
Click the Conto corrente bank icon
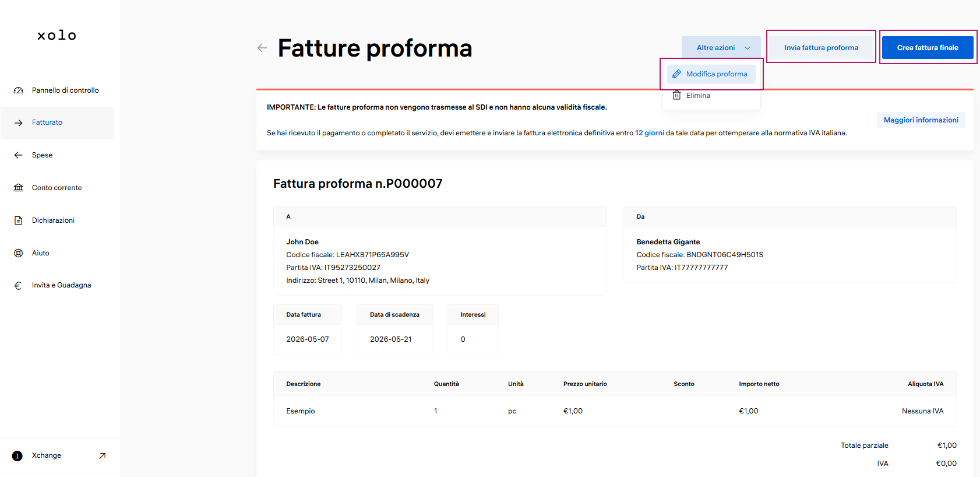click(19, 188)
